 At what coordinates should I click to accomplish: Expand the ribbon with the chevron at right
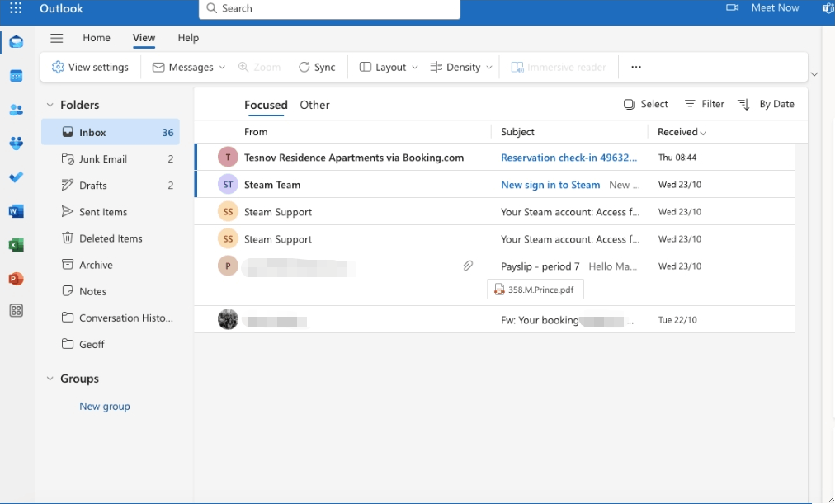tap(814, 74)
